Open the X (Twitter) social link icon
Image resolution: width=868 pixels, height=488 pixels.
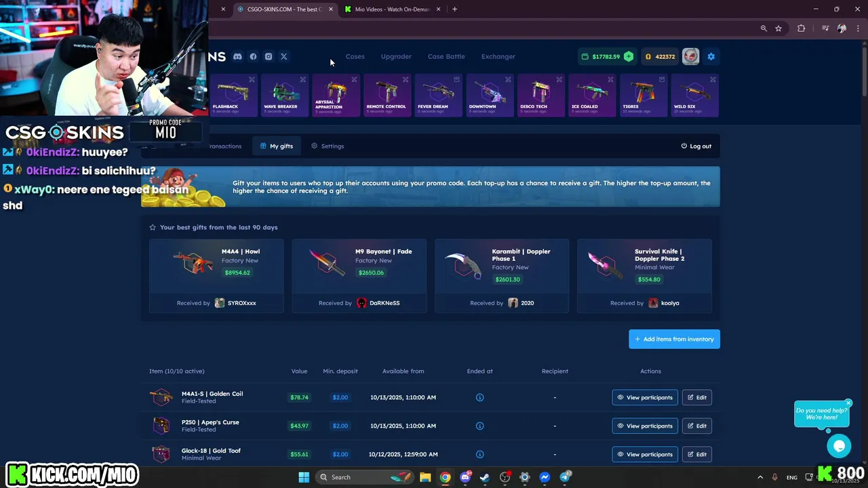click(x=284, y=57)
